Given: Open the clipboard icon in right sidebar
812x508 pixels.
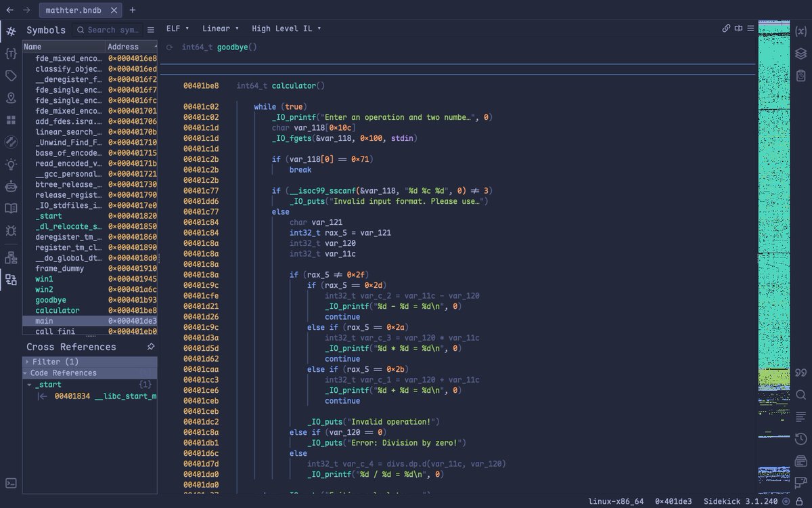Looking at the screenshot, I should pyautogui.click(x=801, y=75).
